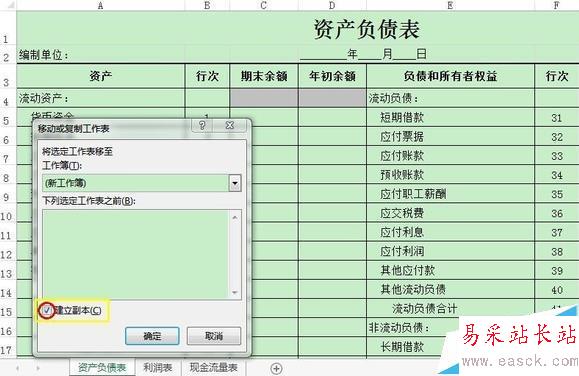Click the empty sheet list box
579x376 pixels.
coord(136,254)
